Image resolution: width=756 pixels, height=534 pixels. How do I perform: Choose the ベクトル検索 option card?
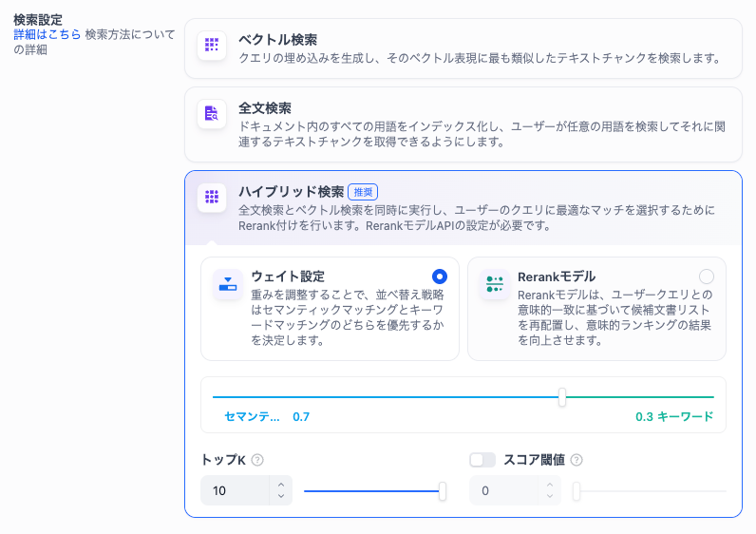tap(463, 48)
